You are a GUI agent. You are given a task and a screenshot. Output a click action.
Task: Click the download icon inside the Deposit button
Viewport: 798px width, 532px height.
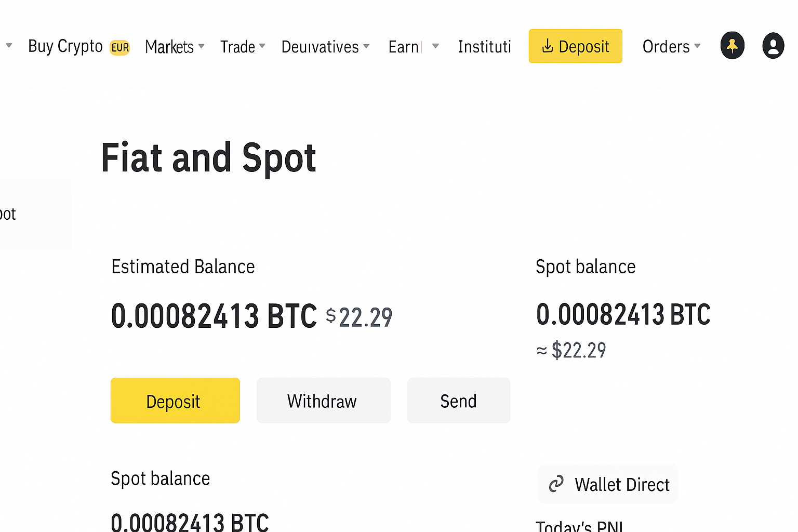click(547, 46)
